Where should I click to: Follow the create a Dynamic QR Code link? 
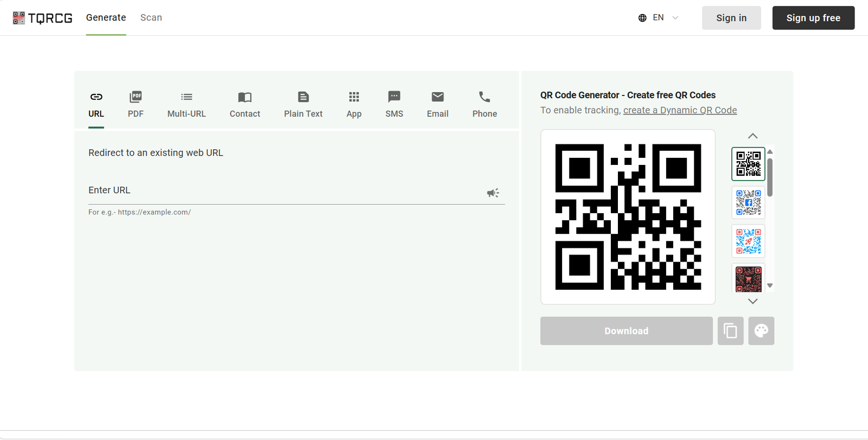tap(680, 110)
